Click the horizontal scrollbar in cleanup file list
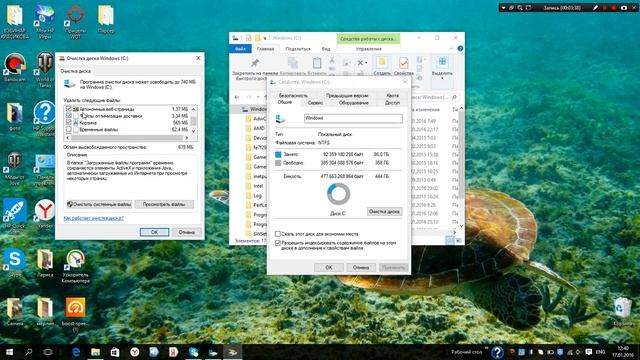Screen dimensions: 640x360 [x=126, y=138]
